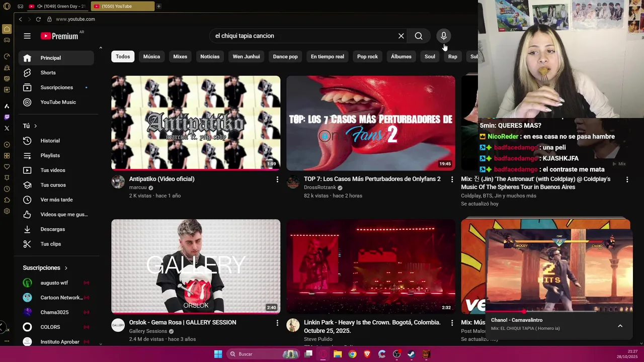Open 'Tus cursos' in the sidebar
The width and height of the screenshot is (644, 362).
(x=56, y=185)
